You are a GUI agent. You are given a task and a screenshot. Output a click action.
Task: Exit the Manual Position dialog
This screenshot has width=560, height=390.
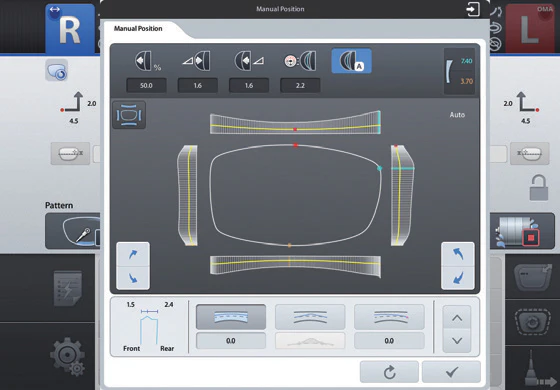pyautogui.click(x=473, y=9)
